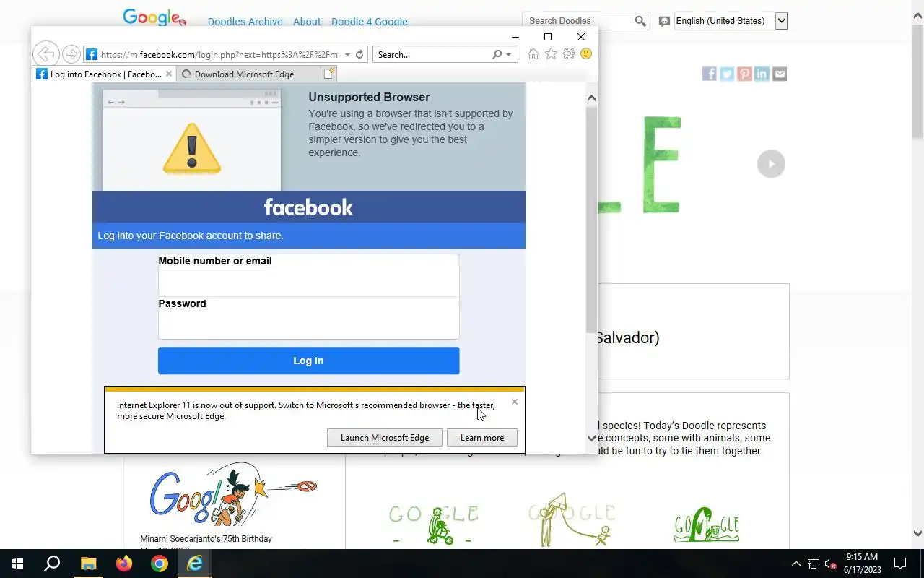Open File Explorer from taskbar

click(x=88, y=564)
